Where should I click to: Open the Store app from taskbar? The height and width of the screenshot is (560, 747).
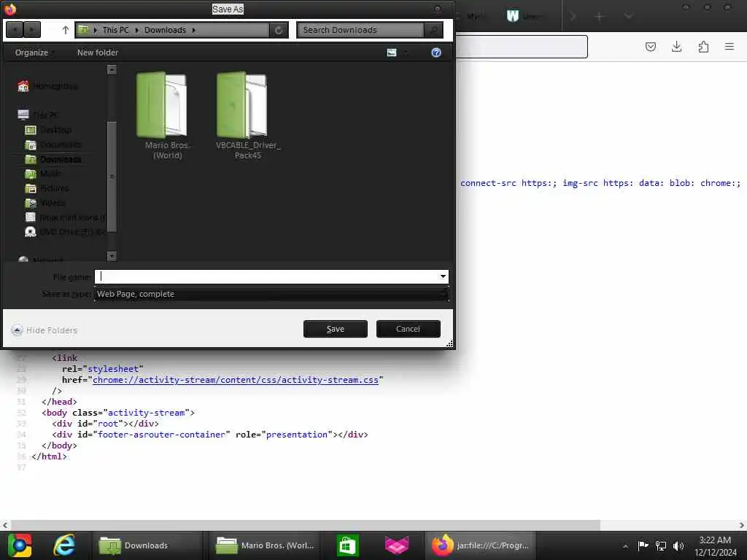347,545
